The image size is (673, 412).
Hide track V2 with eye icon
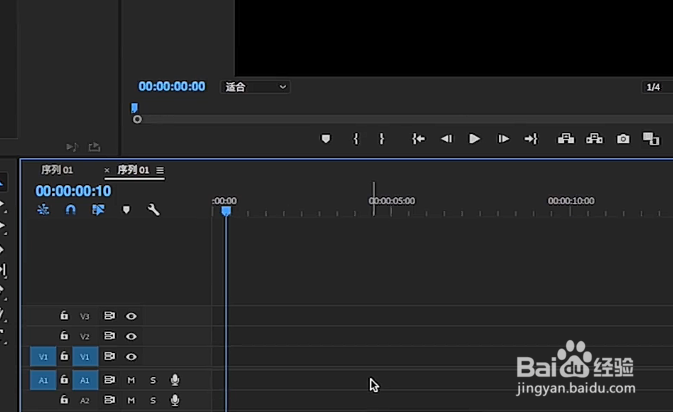click(131, 336)
